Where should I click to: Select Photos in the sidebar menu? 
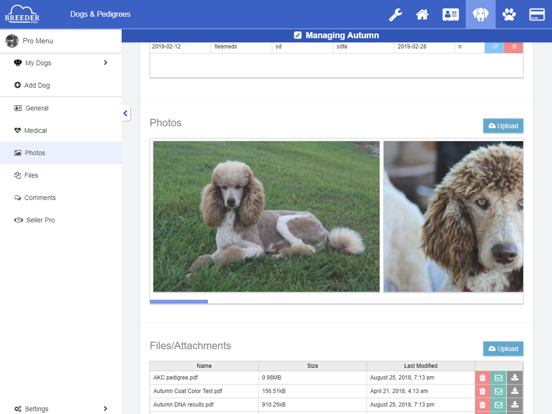point(61,153)
